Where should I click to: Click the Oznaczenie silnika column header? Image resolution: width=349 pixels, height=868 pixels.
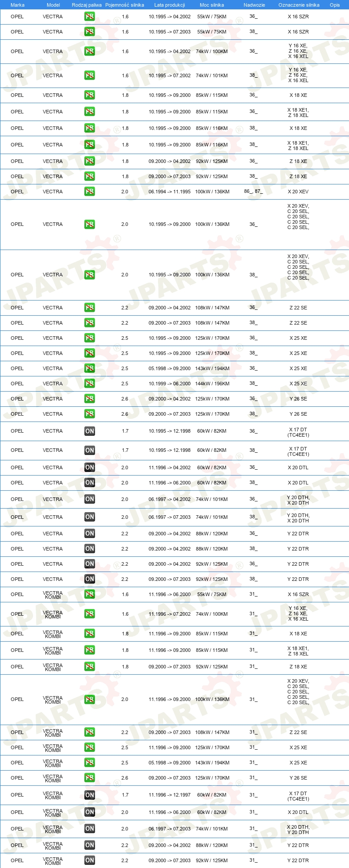point(299,5)
